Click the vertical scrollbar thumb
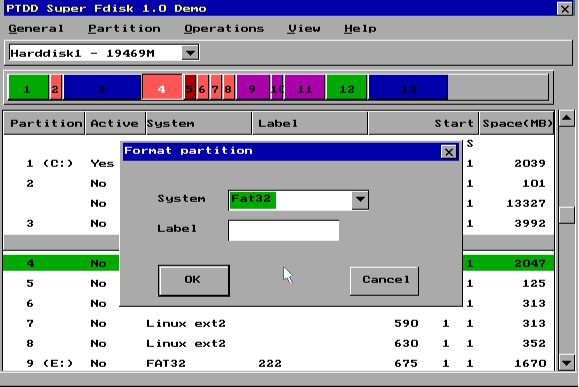579x387 pixels. tap(566, 215)
